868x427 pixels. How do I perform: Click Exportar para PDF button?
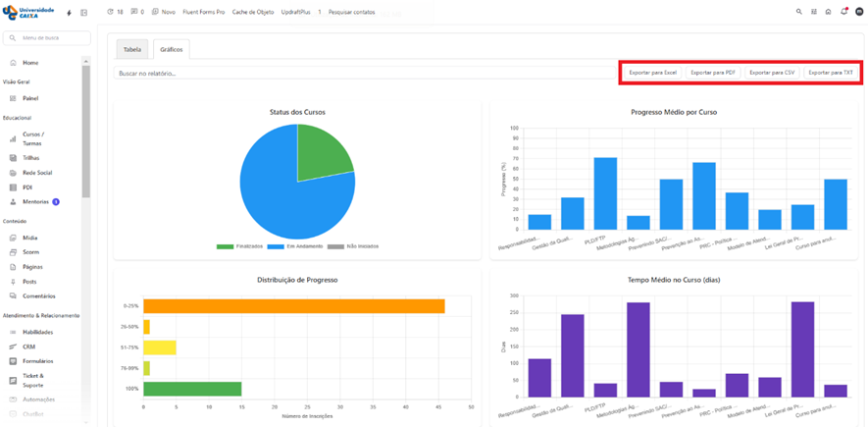point(712,73)
